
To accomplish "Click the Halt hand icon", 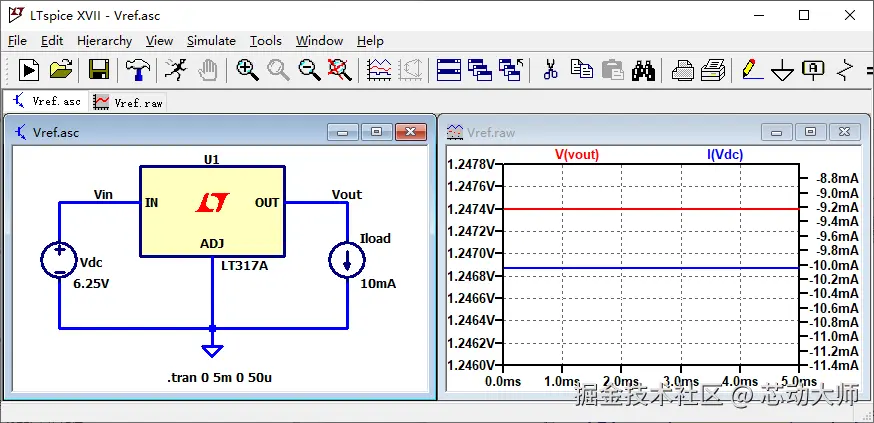I will (x=208, y=70).
